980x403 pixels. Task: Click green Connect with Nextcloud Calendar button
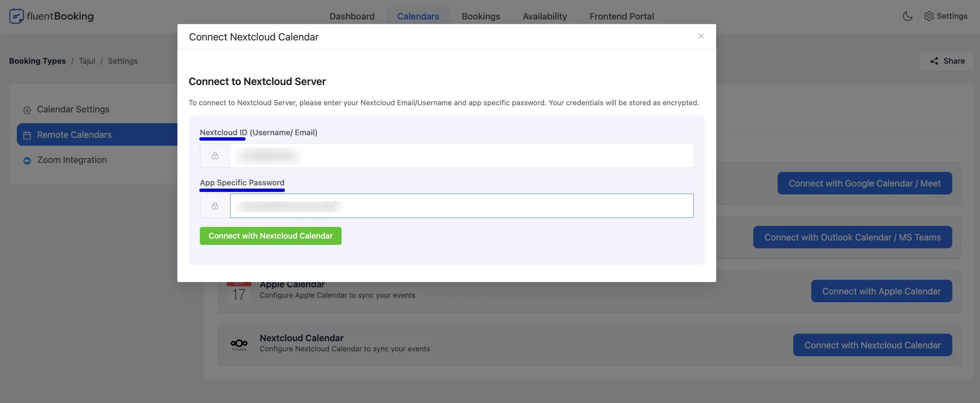point(271,236)
